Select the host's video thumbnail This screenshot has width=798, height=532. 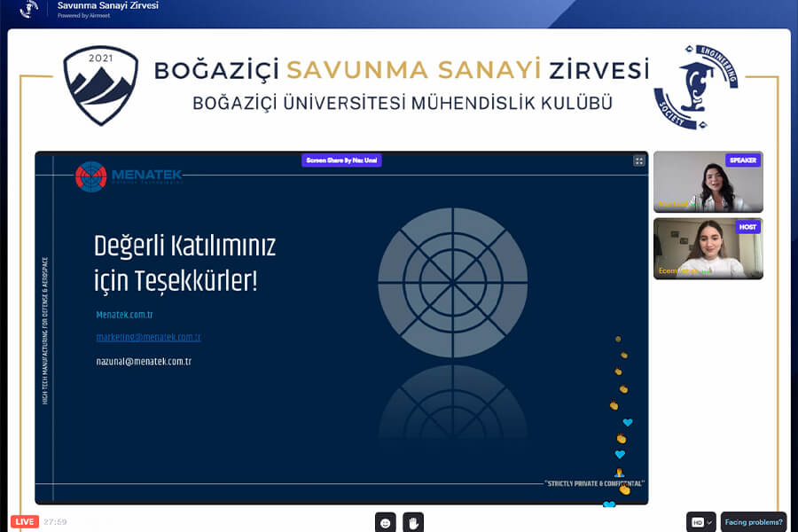point(707,250)
